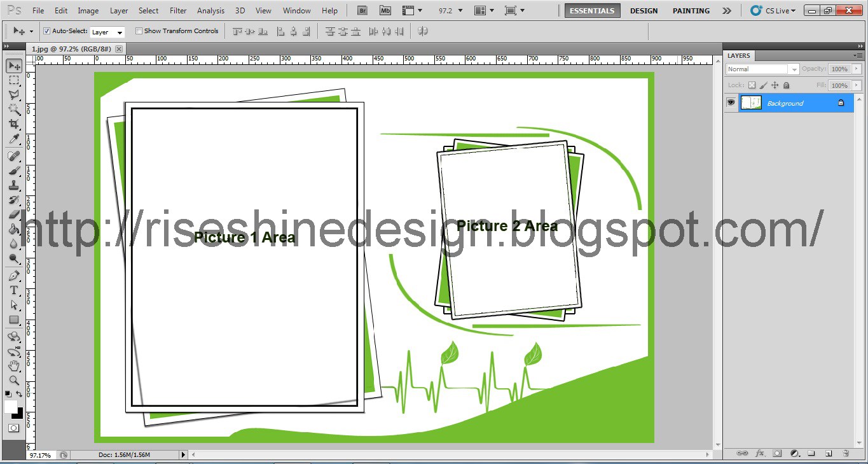Click the CS Live button

(771, 10)
